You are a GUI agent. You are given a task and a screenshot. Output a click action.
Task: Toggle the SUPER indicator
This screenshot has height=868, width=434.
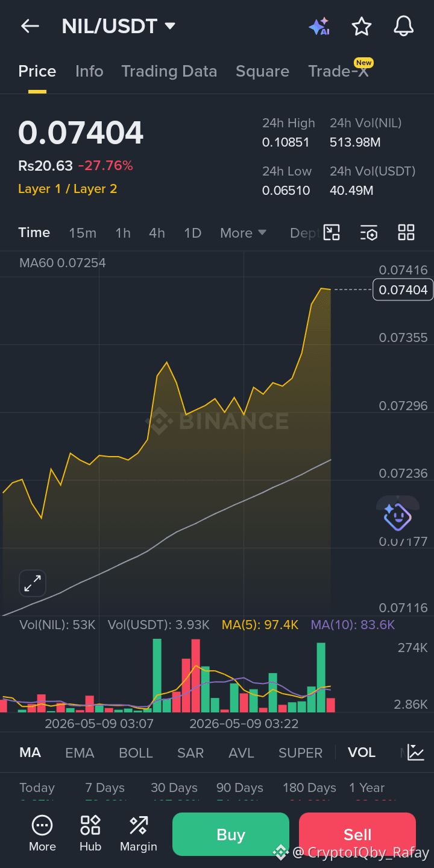point(300,753)
